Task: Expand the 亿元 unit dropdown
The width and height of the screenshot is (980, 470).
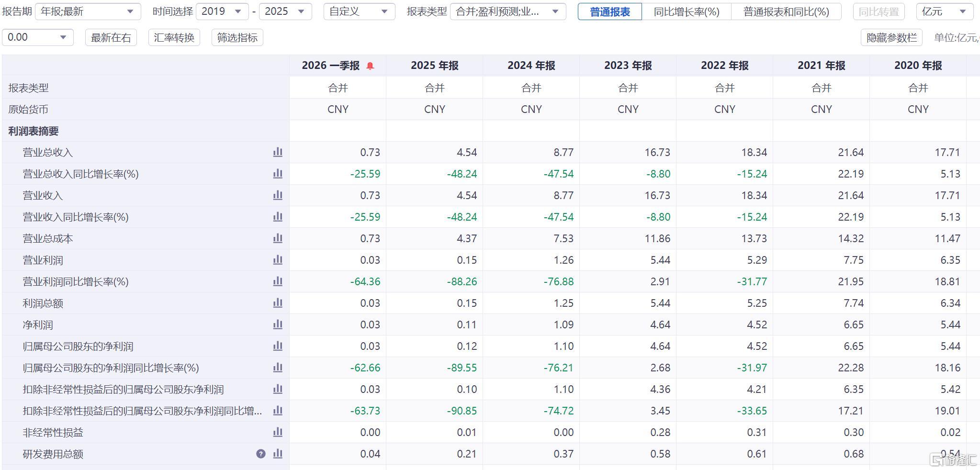Action: tap(945, 11)
